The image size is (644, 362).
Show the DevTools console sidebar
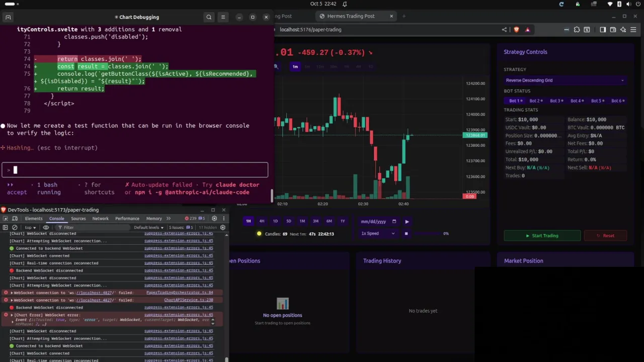6,227
